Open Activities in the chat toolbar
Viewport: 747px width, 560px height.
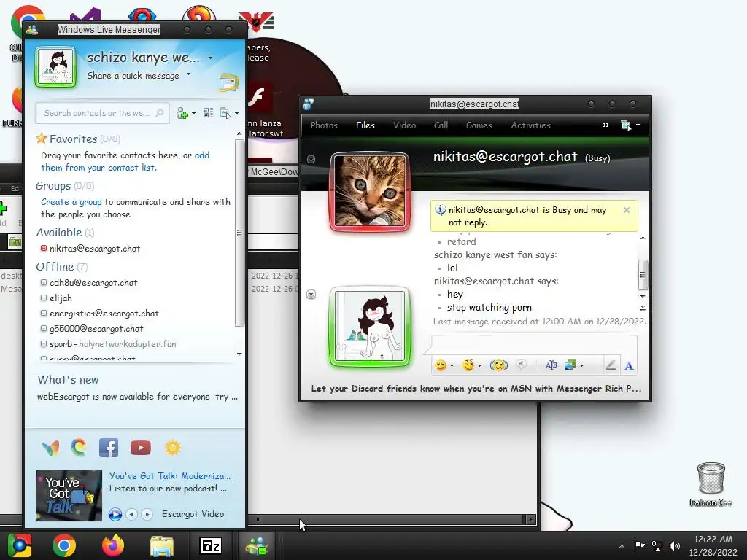click(531, 125)
